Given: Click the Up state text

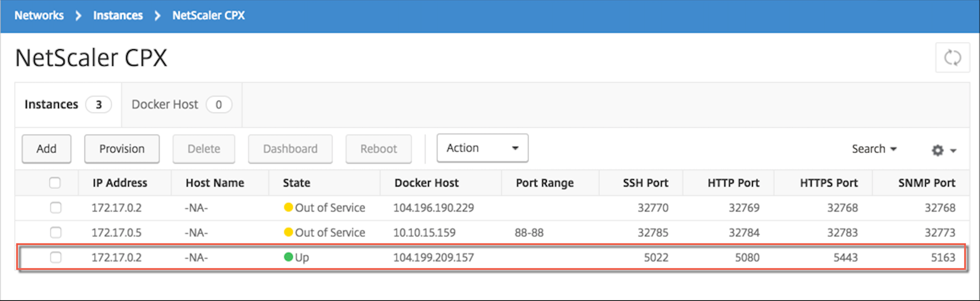Looking at the screenshot, I should click(x=302, y=258).
